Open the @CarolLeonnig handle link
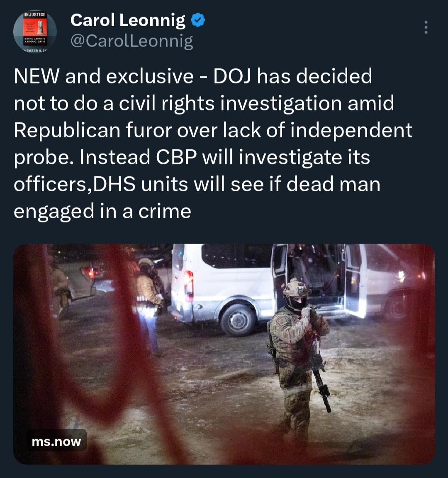 [x=131, y=41]
